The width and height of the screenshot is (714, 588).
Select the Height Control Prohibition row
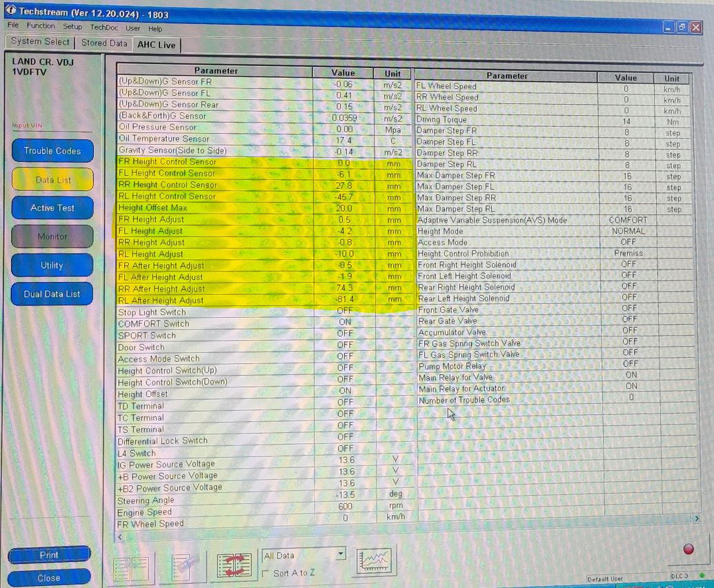point(554,253)
